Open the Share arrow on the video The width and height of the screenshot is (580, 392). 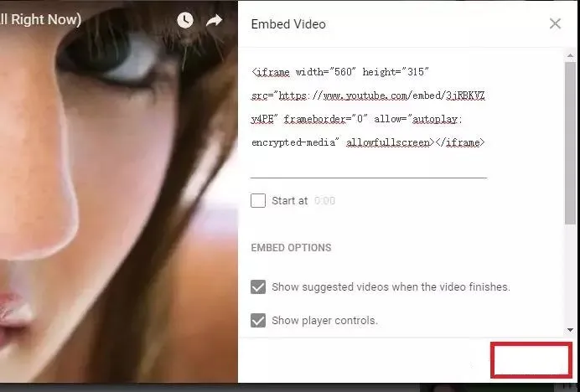tap(215, 20)
